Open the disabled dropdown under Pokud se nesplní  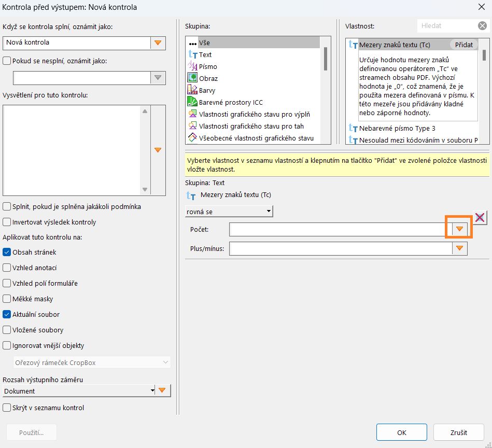coord(158,78)
